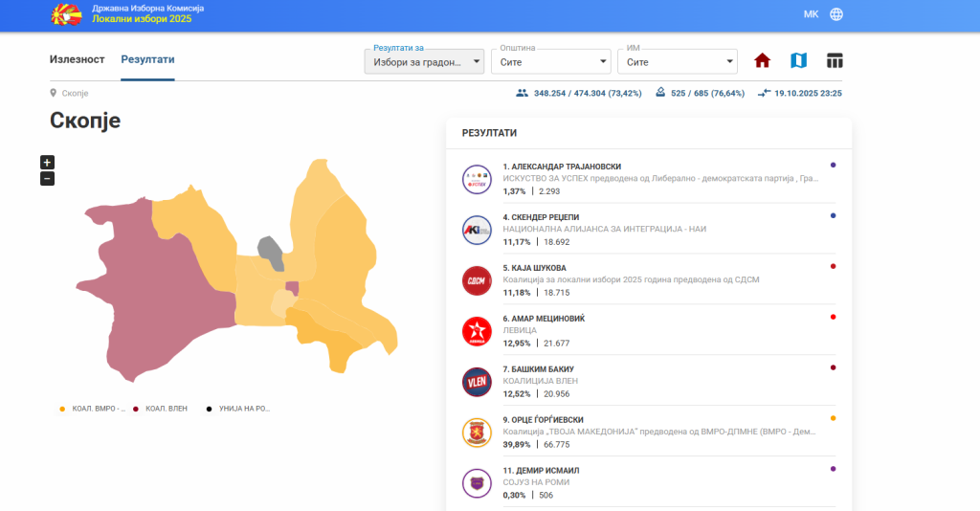The image size is (980, 511).
Task: Click the MK language label
Action: 811,14
